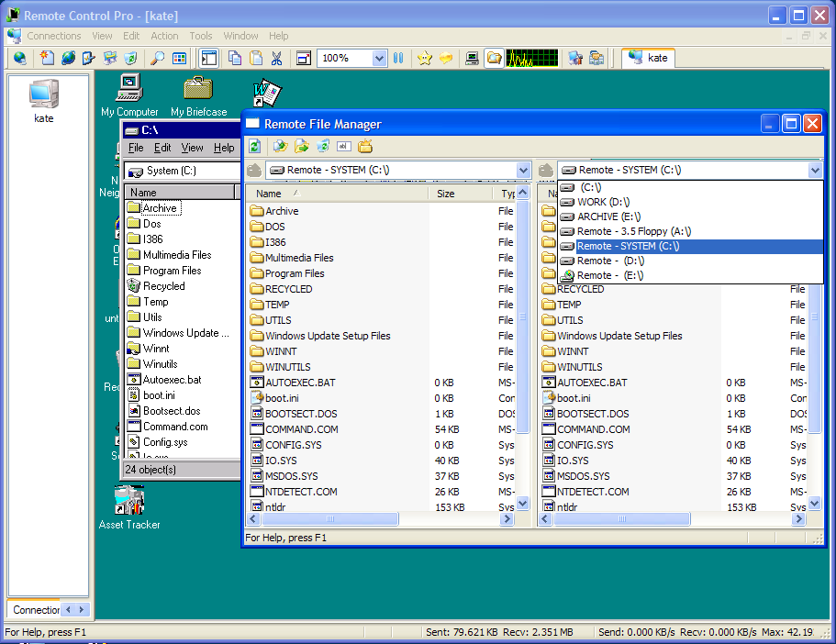Click the scissors Cut icon
The image size is (836, 644).
[x=277, y=58]
